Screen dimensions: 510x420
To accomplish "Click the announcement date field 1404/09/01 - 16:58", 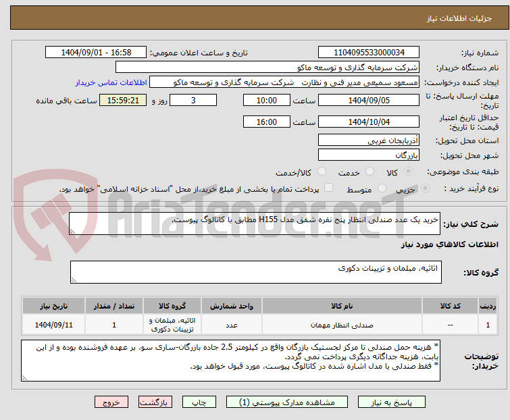I will (x=96, y=53).
